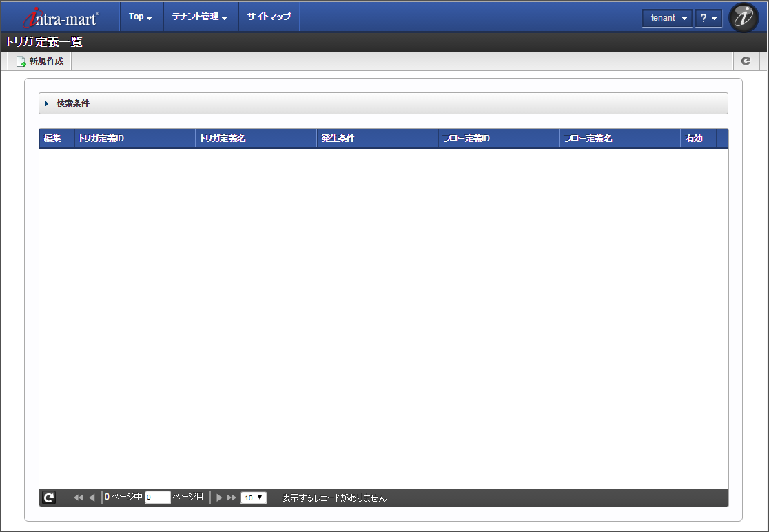Open the tenant dropdown
This screenshot has width=769, height=532.
pos(666,18)
